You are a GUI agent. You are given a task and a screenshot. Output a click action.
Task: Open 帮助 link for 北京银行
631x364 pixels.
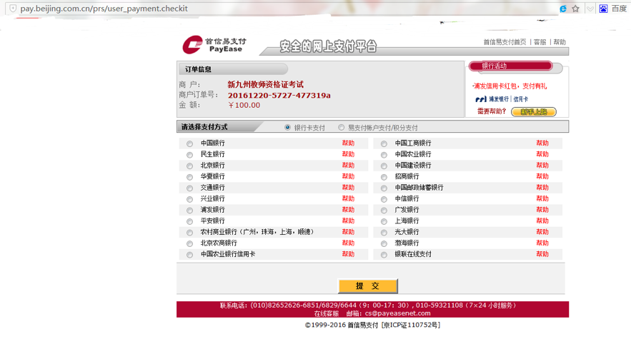point(348,165)
